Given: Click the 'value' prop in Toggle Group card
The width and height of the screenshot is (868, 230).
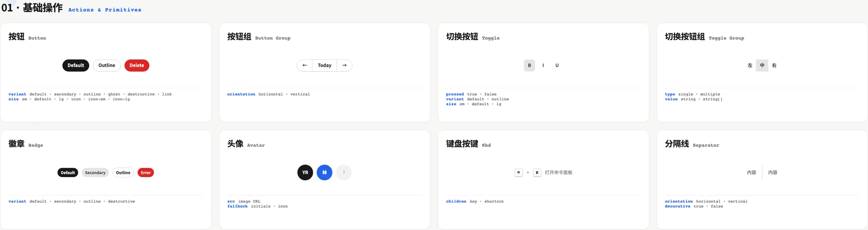Looking at the screenshot, I should (x=671, y=99).
